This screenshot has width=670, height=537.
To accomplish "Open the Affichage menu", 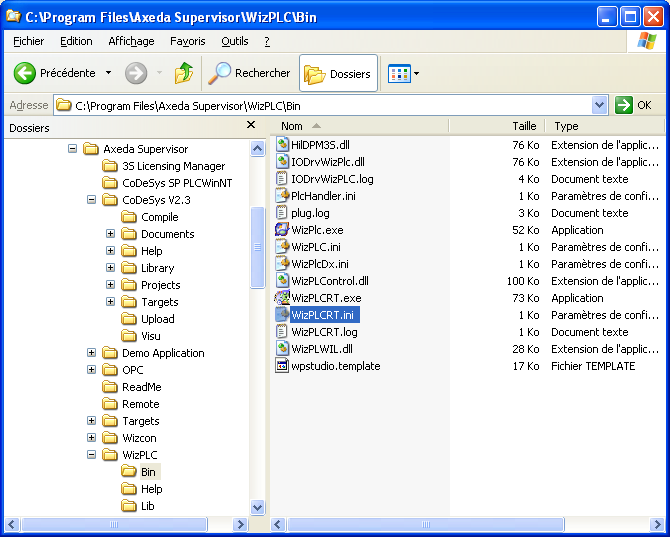I will [x=131, y=41].
